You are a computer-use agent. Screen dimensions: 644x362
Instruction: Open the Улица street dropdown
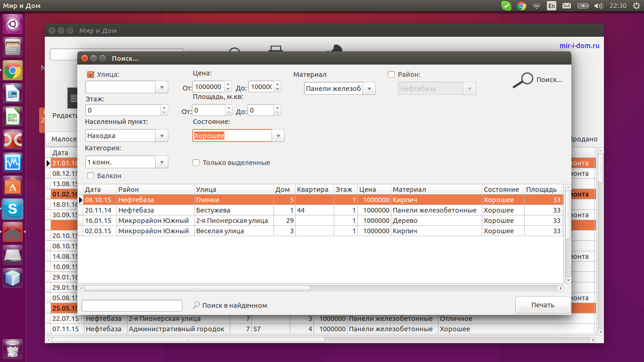(162, 87)
